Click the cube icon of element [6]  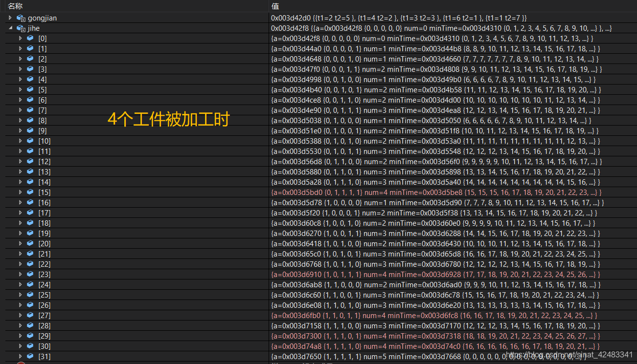pos(30,100)
